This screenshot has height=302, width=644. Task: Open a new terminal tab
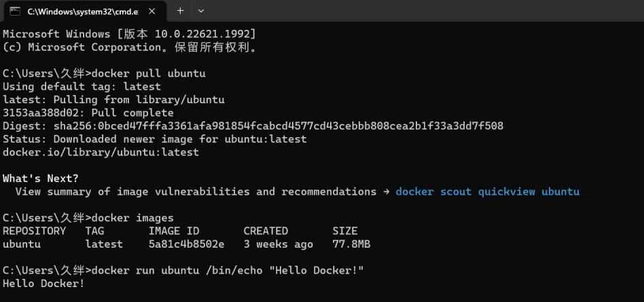[x=180, y=11]
